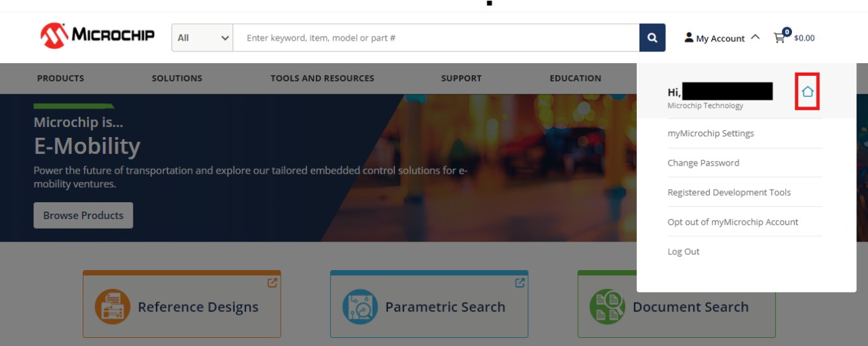This screenshot has width=868, height=346.
Task: Click the Parametric Search blue icon
Action: (359, 307)
